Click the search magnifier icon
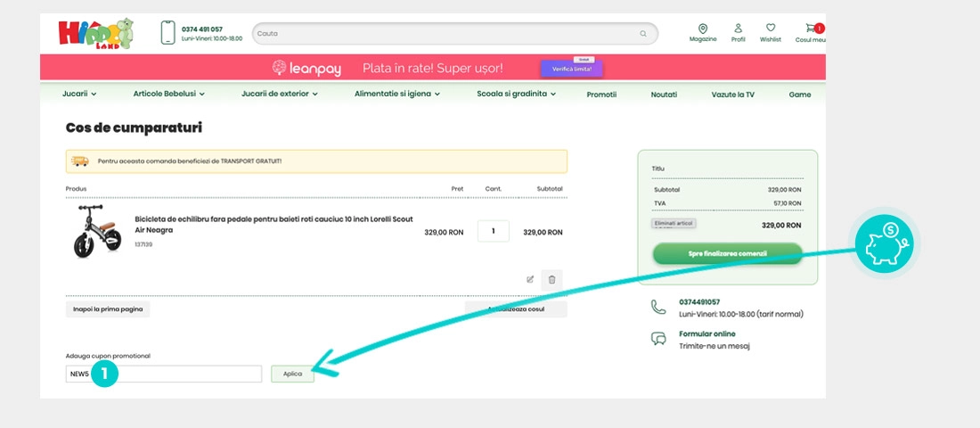The height and width of the screenshot is (428, 980). coord(643,34)
